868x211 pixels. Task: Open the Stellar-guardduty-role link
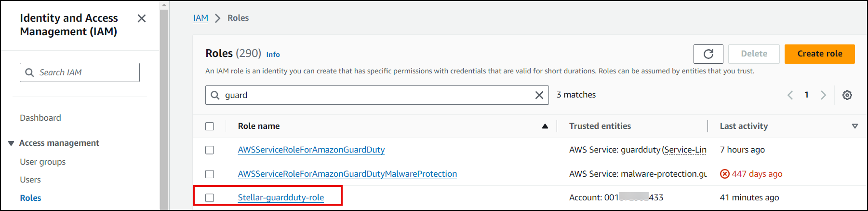pyautogui.click(x=280, y=197)
